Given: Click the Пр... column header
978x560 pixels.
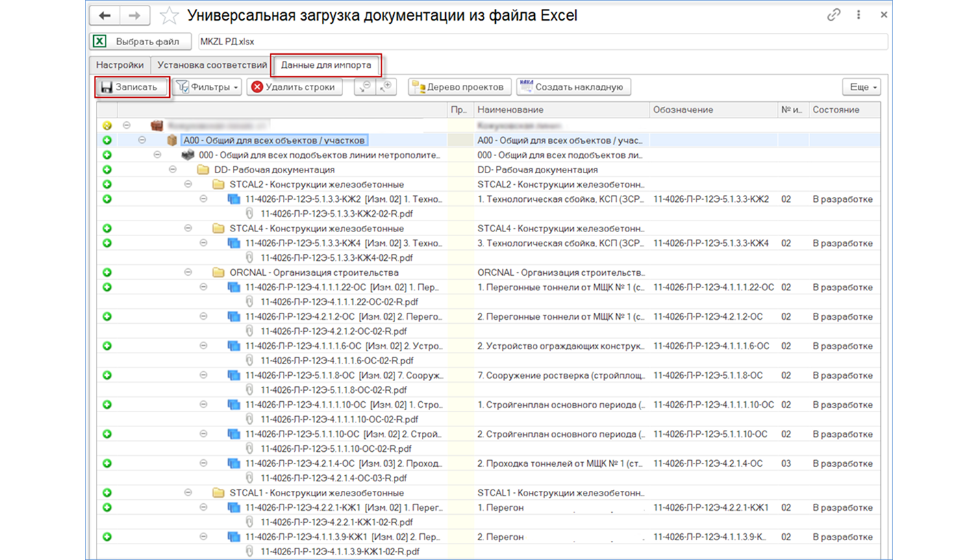Looking at the screenshot, I should pos(460,110).
